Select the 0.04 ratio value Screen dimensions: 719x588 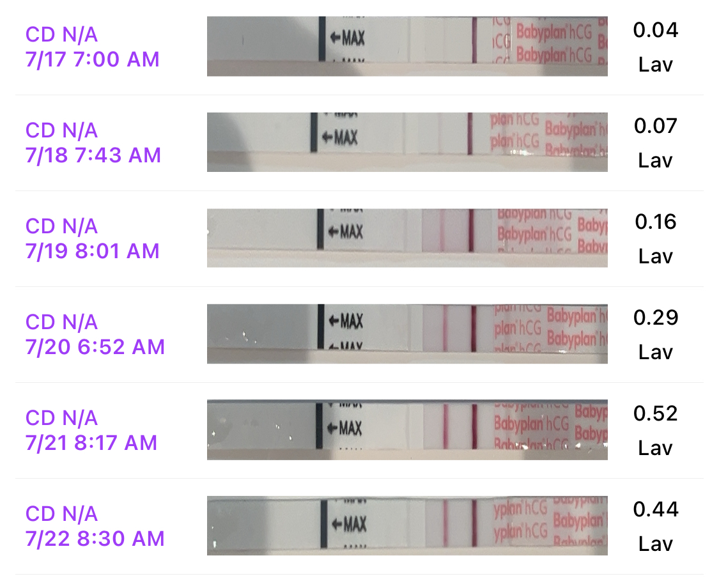(x=655, y=30)
